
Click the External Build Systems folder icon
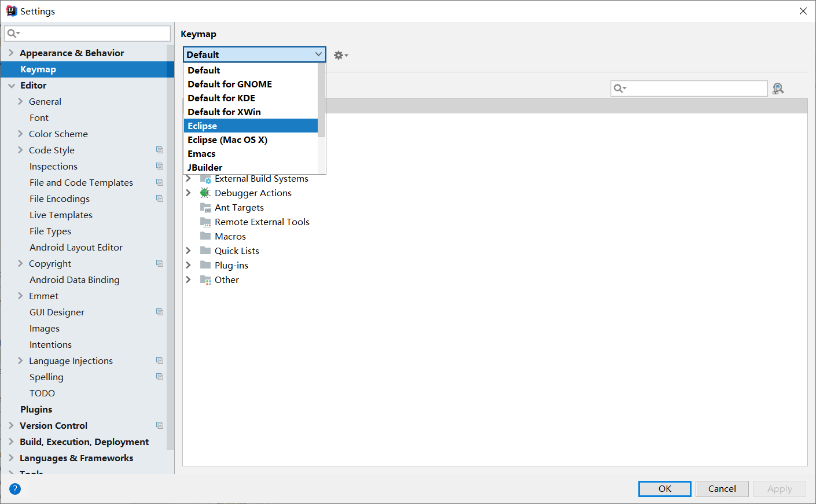tap(205, 179)
